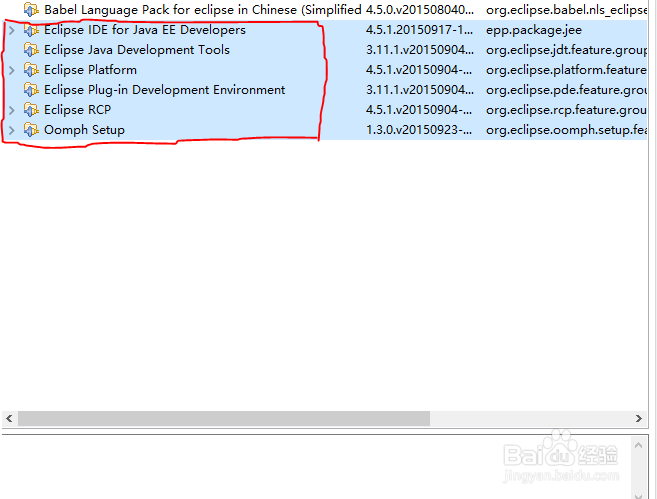
Task: Click the Eclipse RCP version 4.5.1.v20150904 cell
Action: tap(419, 110)
